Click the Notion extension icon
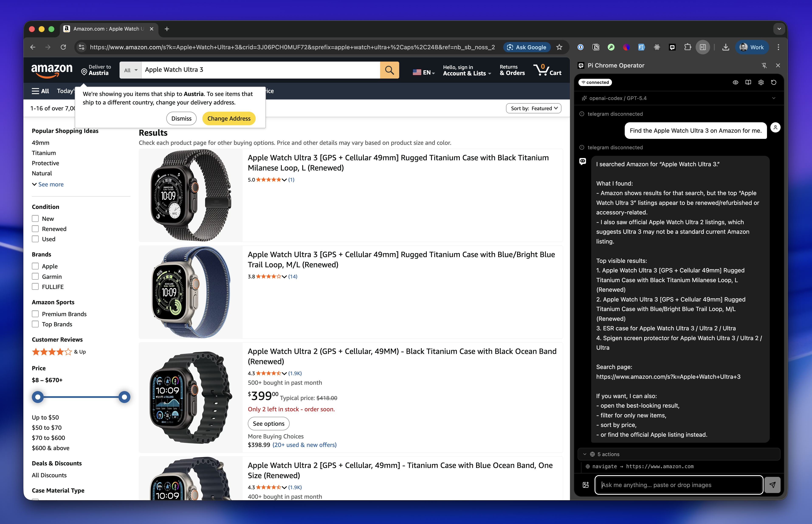Screen dimensions: 812x524 [596, 47]
